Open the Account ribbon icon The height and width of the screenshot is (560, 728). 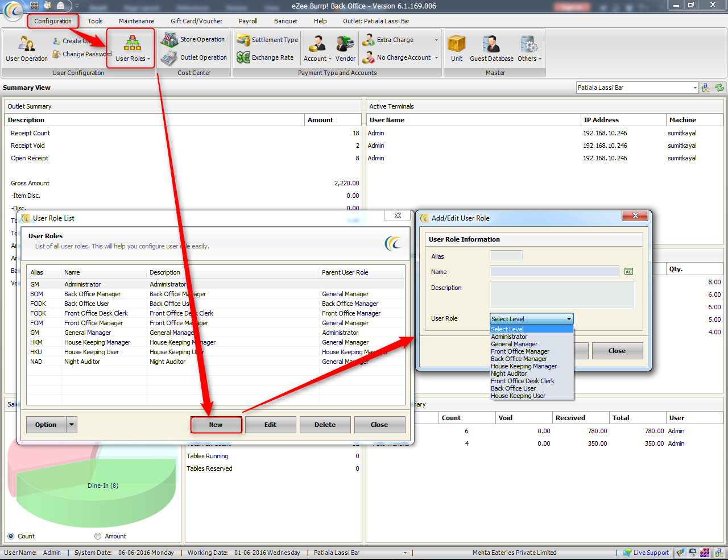tap(317, 44)
